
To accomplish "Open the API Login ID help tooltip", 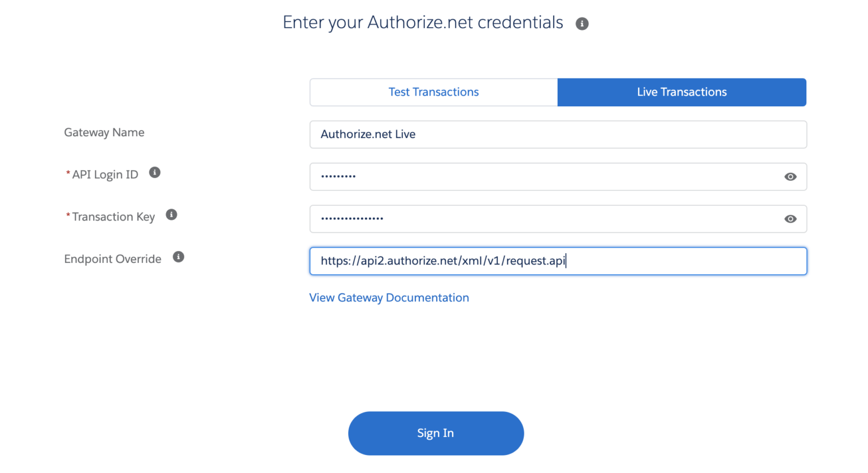I will coord(154,172).
